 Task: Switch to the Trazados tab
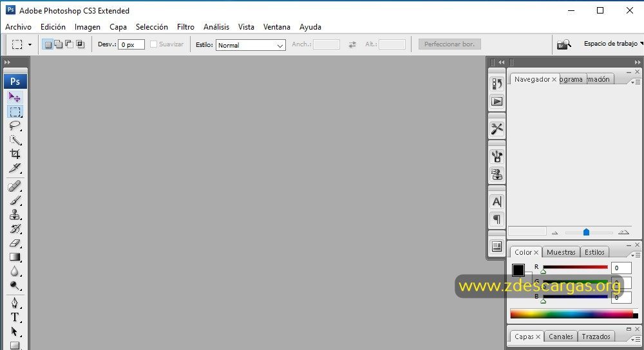[x=596, y=336]
